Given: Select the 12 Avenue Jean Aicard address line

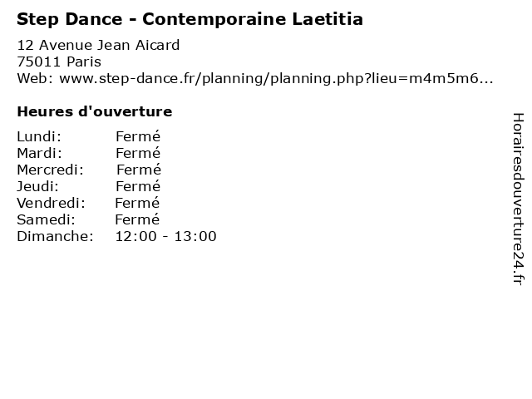Looking at the screenshot, I should 98,45.
